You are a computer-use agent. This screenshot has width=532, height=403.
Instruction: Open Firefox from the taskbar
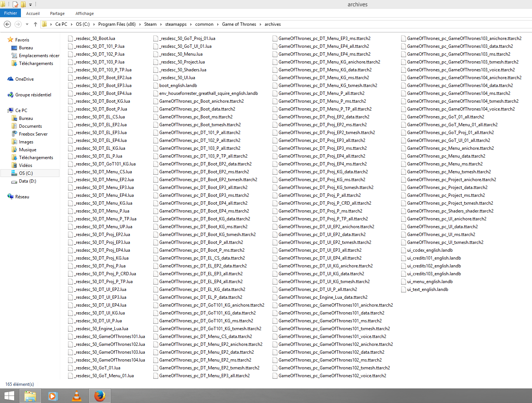(x=99, y=396)
